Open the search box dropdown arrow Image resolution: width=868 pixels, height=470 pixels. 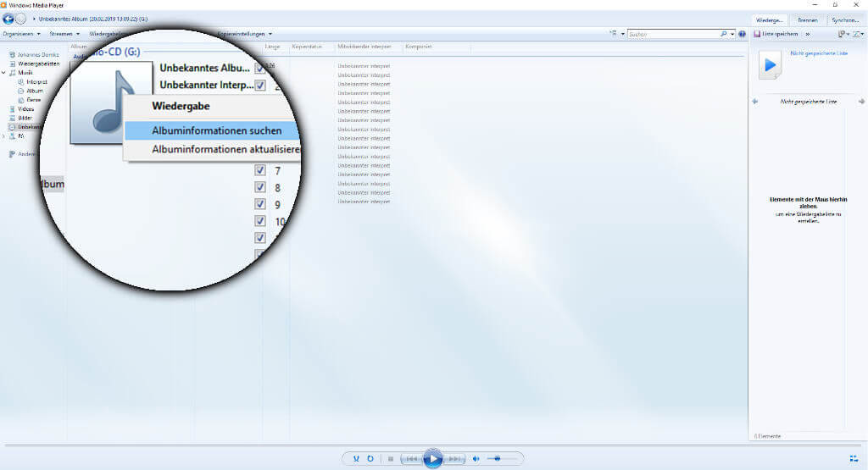coord(732,34)
